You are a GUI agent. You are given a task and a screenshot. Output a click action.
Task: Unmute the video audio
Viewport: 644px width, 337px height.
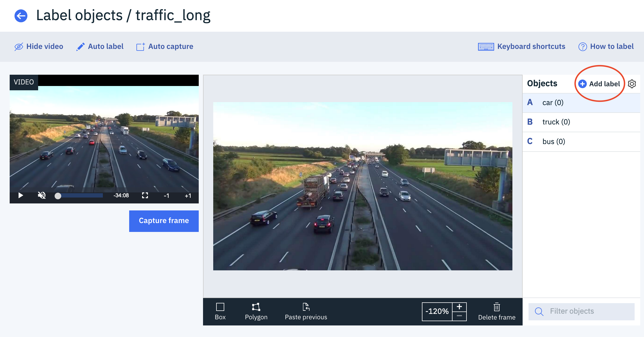42,195
